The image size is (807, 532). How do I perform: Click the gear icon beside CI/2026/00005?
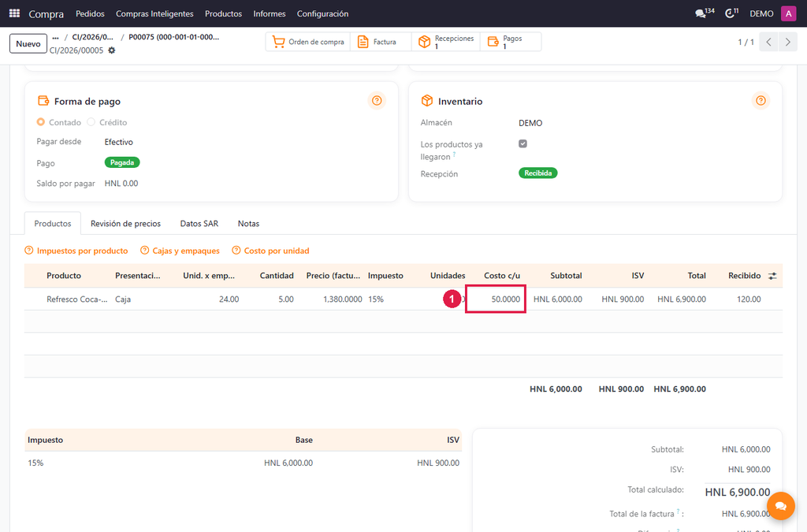coord(112,50)
